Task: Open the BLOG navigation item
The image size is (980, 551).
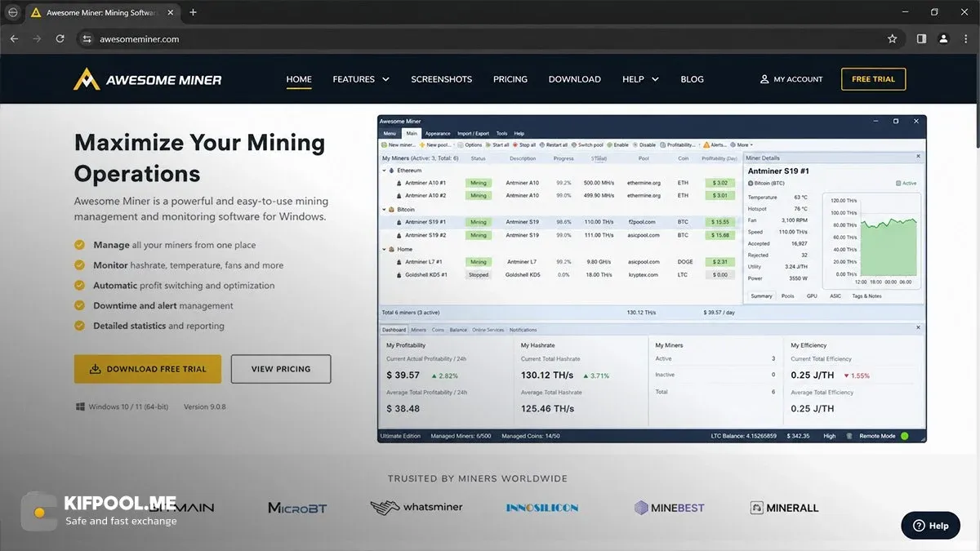Action: click(x=692, y=79)
